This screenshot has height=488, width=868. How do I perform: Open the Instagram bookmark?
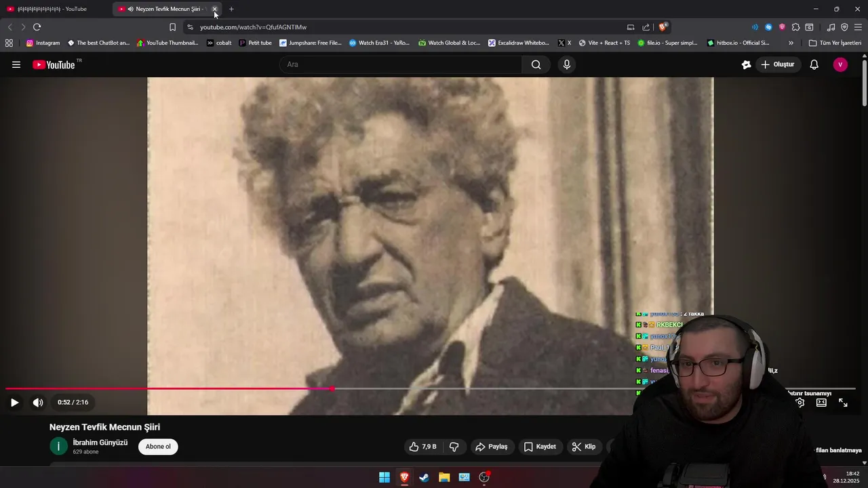pos(43,43)
